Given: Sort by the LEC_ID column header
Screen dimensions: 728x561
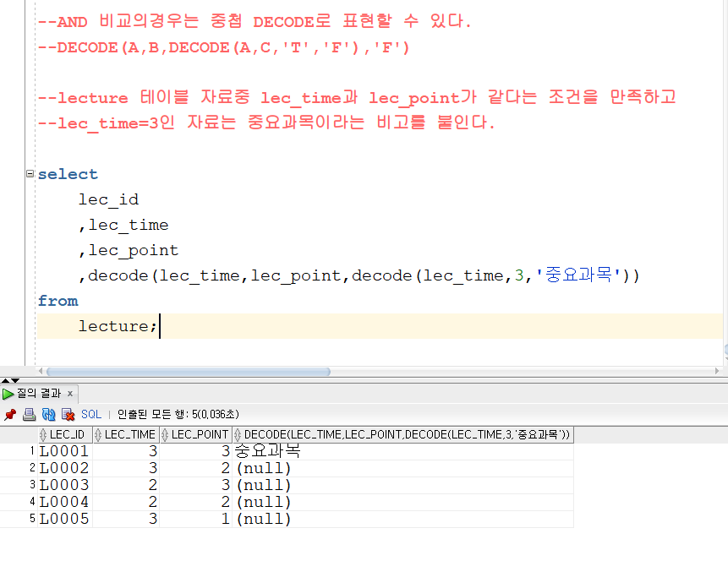Looking at the screenshot, I should [x=65, y=435].
